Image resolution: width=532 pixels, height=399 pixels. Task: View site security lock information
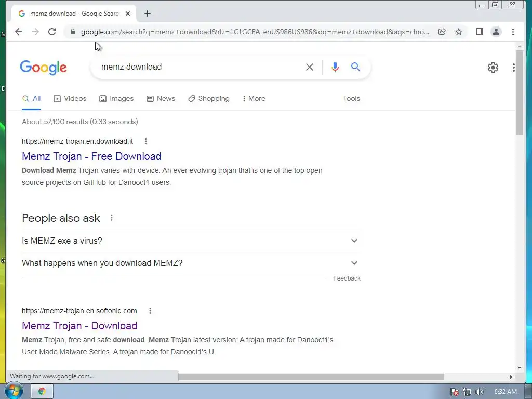tap(72, 32)
